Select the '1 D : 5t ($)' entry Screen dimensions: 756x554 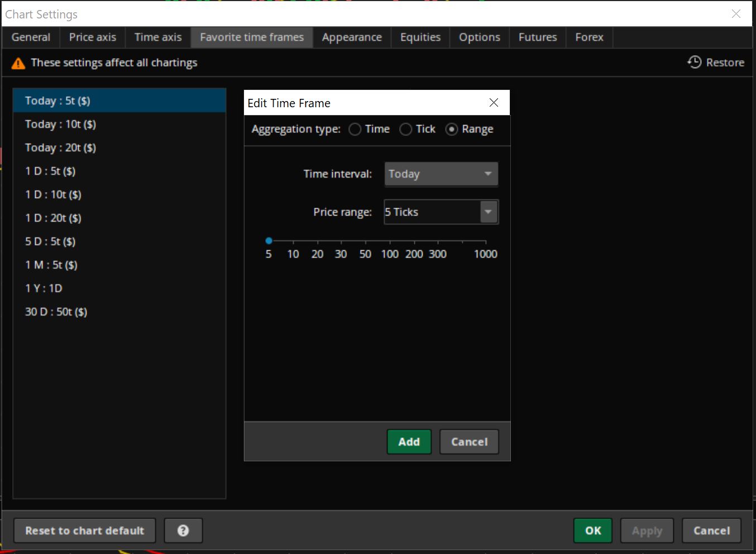pos(119,171)
